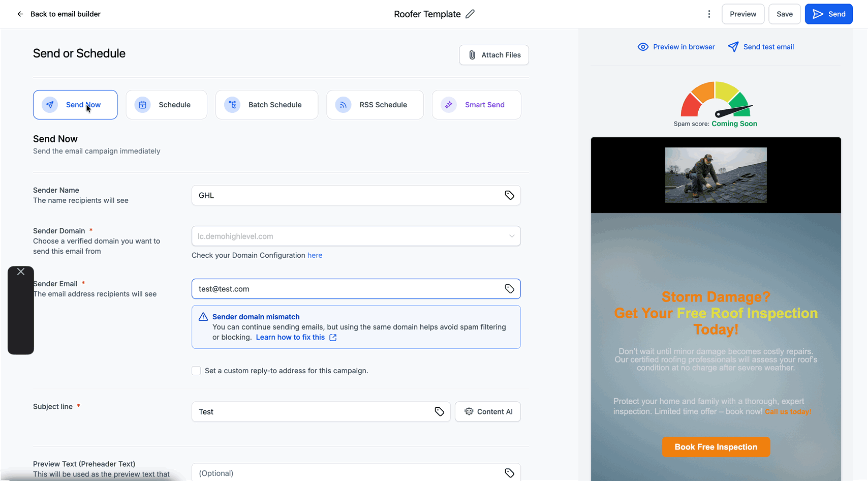Viewport: 868px width, 481px height.
Task: Save the Roofer Template
Action: point(785,14)
